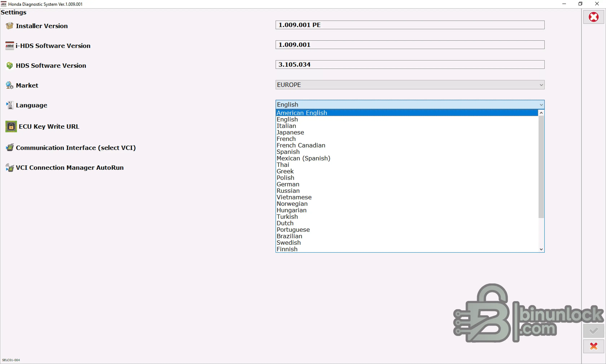Click the Installer Version field 1.009.001 PE

(x=410, y=25)
